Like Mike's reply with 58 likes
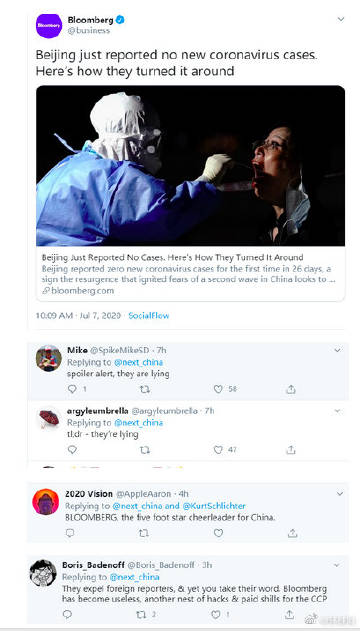The height and width of the screenshot is (631, 360). coord(218,389)
